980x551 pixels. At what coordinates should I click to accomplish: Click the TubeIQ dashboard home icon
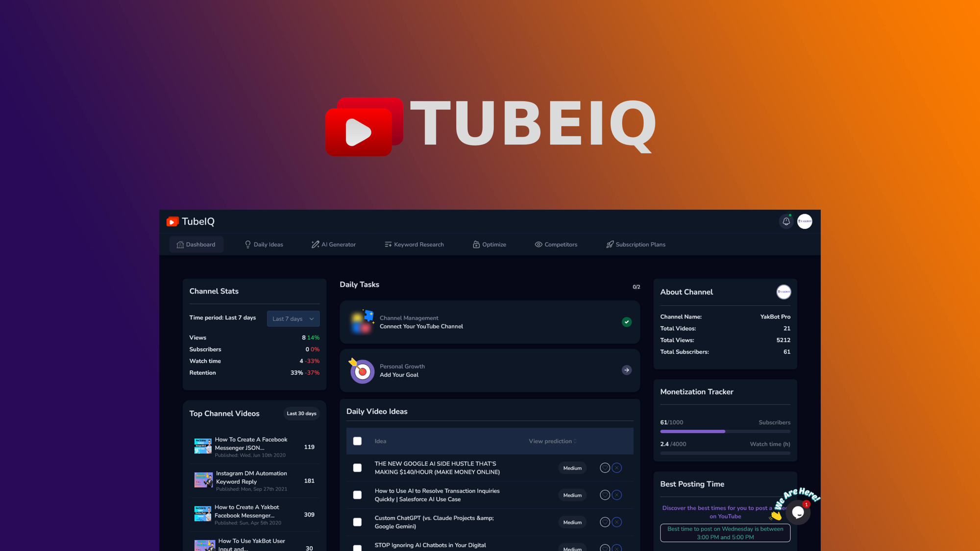click(180, 244)
